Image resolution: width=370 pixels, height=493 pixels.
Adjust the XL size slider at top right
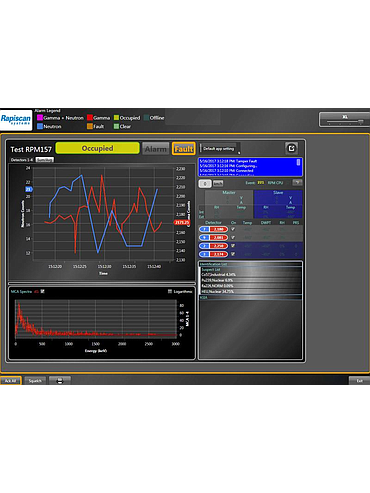(x=345, y=120)
